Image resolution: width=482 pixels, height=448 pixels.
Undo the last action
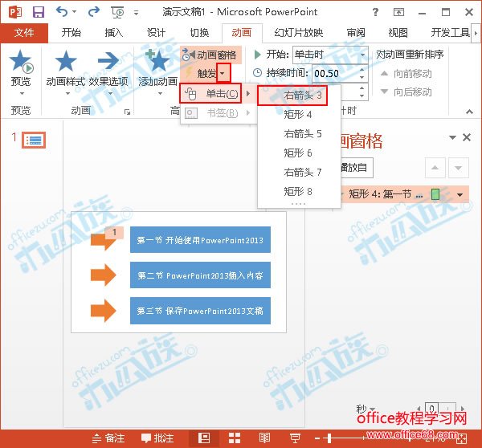[x=63, y=12]
